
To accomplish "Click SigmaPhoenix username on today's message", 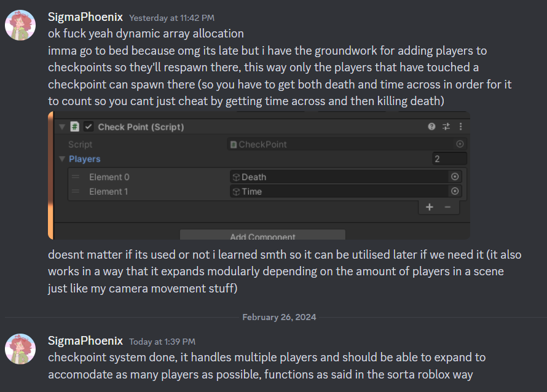I will [85, 341].
